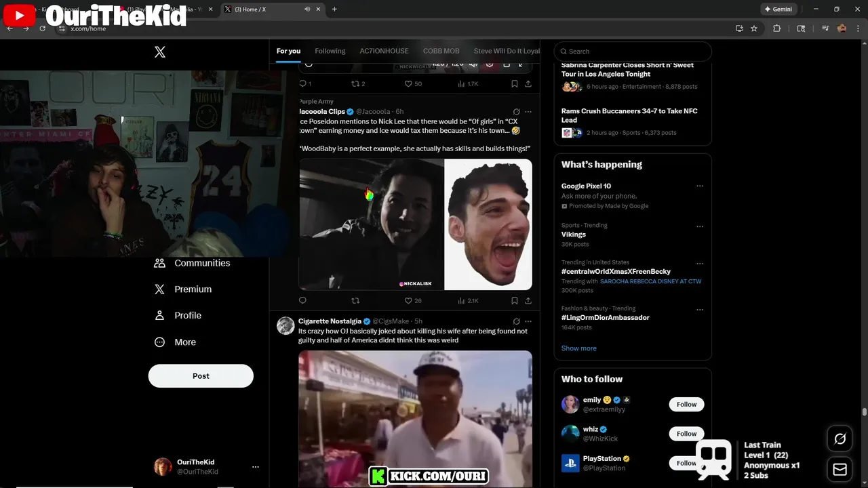
Task: Open the Sabrina Carpenter tour news story
Action: pos(632,76)
